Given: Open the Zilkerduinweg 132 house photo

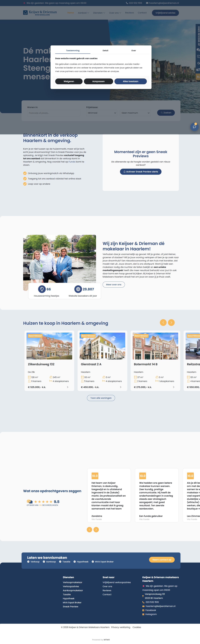Looking at the screenshot, I should click(x=49, y=346).
